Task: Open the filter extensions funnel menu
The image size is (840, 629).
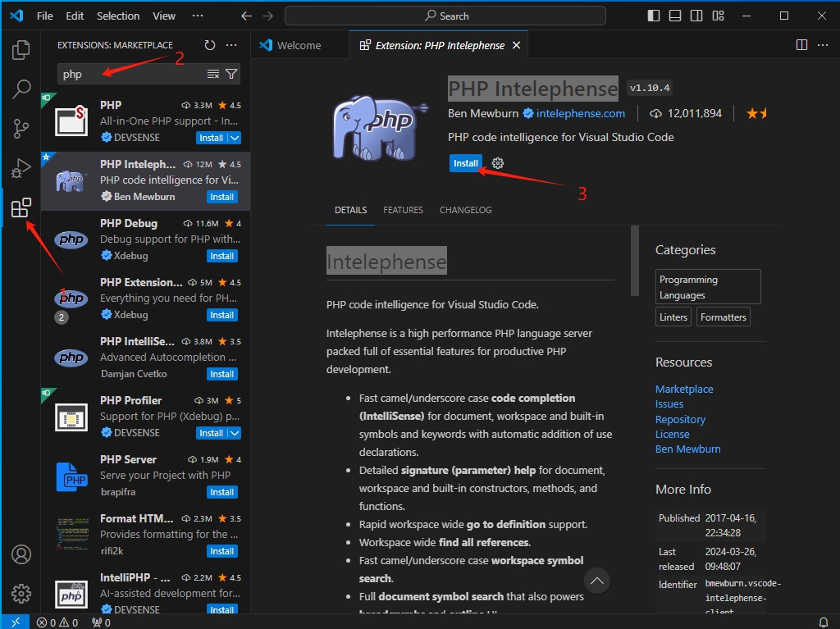Action: click(231, 74)
